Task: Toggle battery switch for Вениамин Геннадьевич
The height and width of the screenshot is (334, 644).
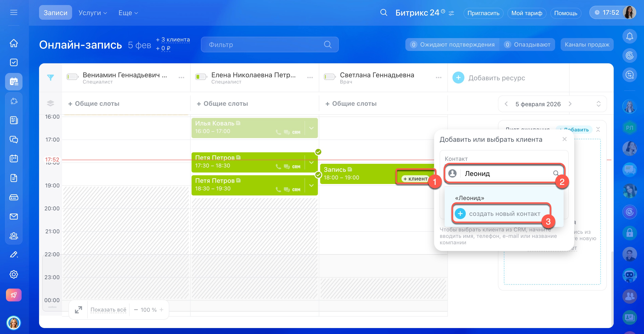Action: 72,77
